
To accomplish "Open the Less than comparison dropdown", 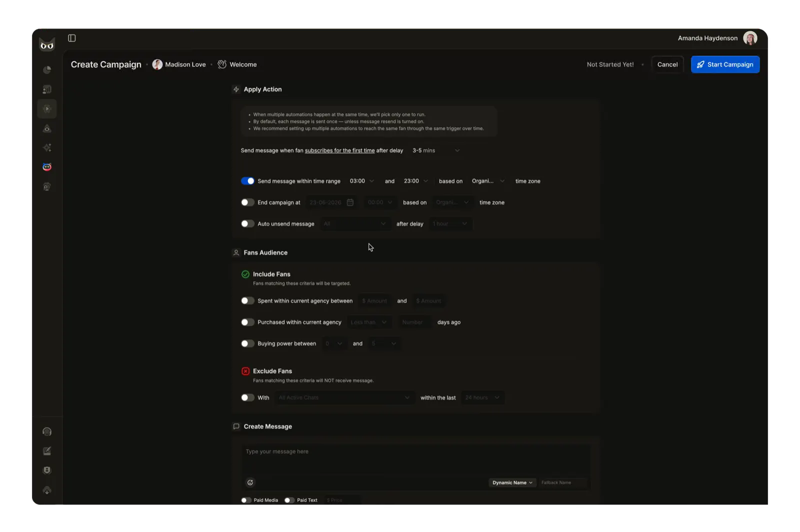I will pos(369,322).
